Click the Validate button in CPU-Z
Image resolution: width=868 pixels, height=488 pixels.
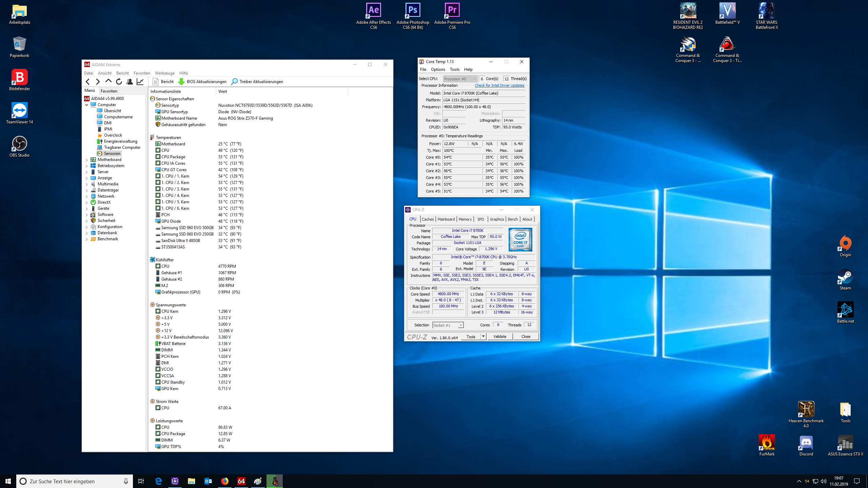(x=499, y=337)
